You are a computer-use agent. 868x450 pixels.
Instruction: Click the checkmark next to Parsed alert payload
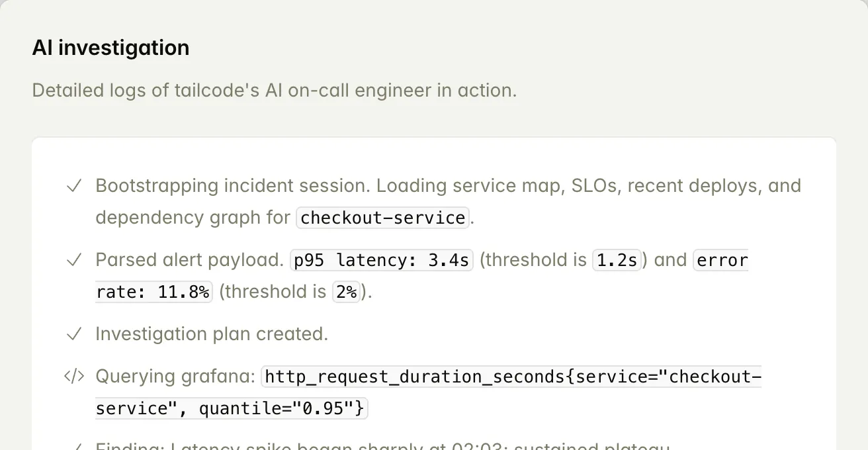pyautogui.click(x=74, y=260)
